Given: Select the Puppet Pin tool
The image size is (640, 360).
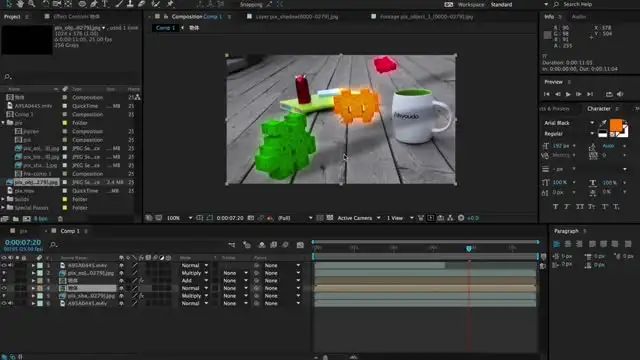Looking at the screenshot, I should [170, 4].
